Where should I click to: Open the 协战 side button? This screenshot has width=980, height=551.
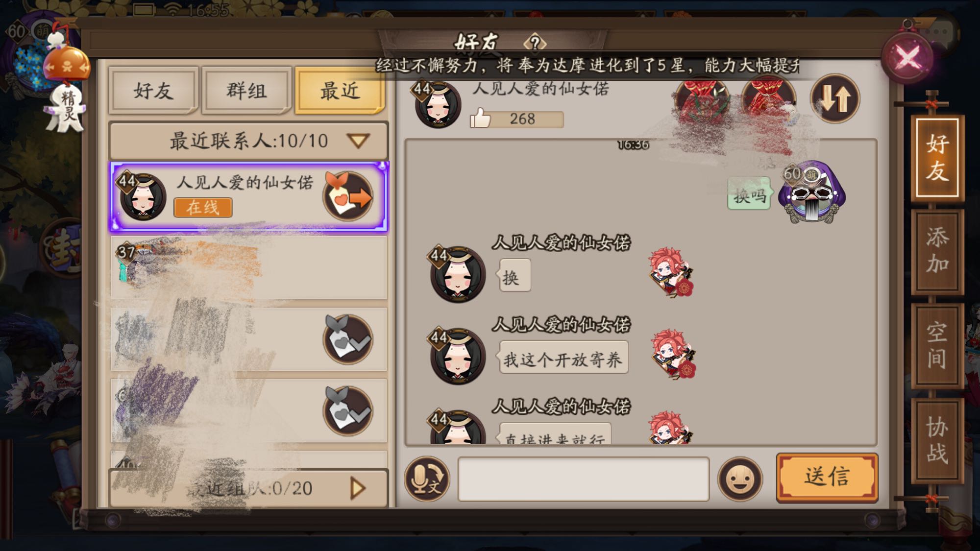937,440
